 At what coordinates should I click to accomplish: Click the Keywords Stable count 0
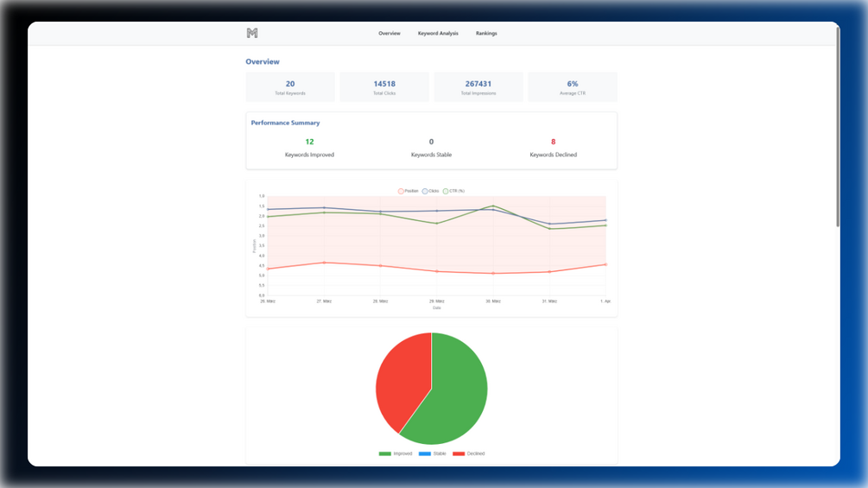click(x=431, y=142)
